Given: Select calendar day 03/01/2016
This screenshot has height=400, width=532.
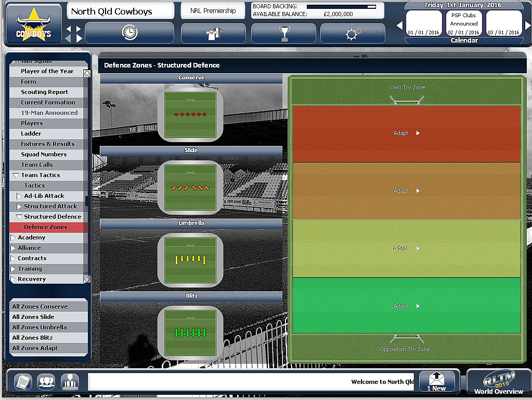Looking at the screenshot, I should coord(503,23).
